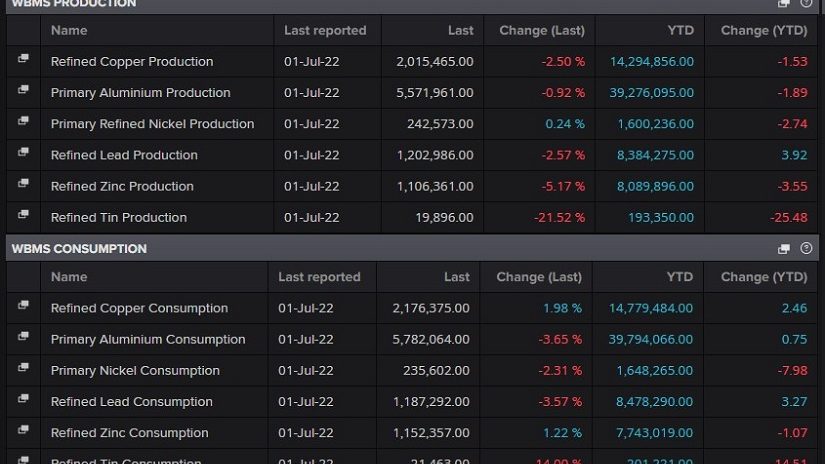Sort consumption table by Last reported header
Image resolution: width=825 pixels, height=464 pixels.
pyautogui.click(x=319, y=277)
